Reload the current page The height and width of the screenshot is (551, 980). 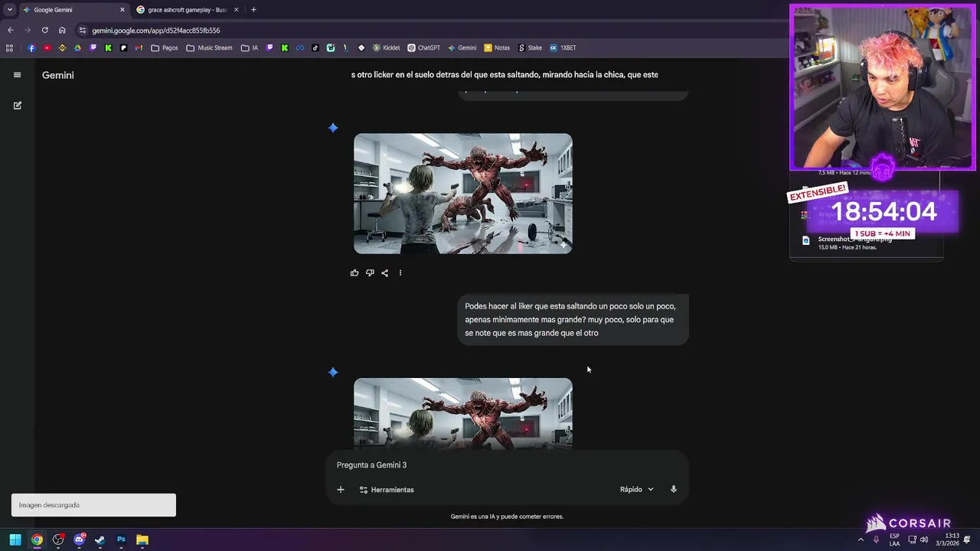tap(45, 31)
